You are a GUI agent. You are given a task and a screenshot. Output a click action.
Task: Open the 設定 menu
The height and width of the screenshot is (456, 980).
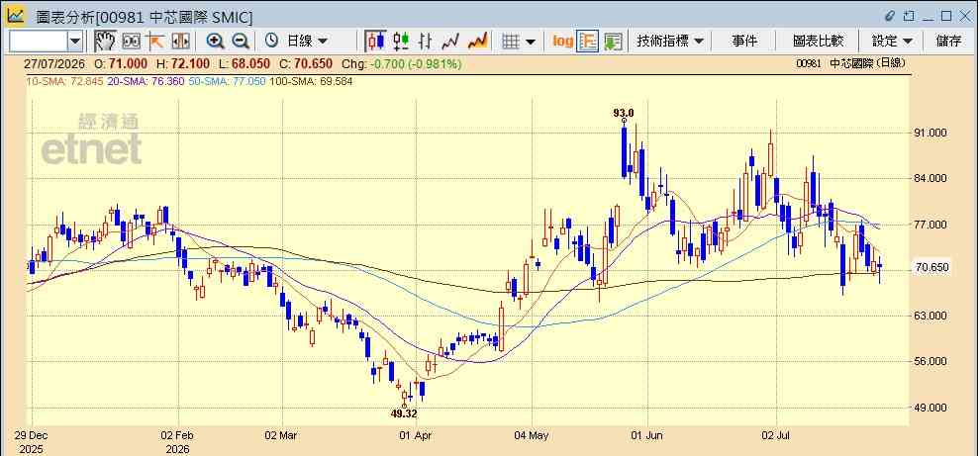point(892,42)
